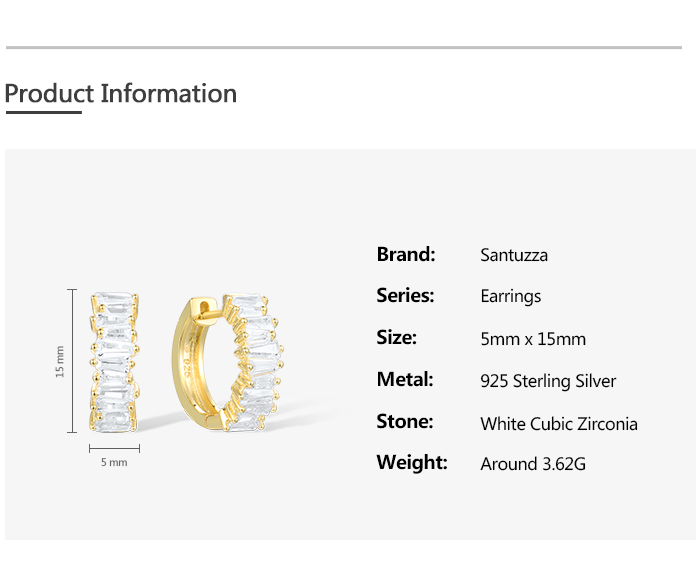Click the vertical 15 mm measurement line
This screenshot has width=700, height=588.
coord(72,362)
